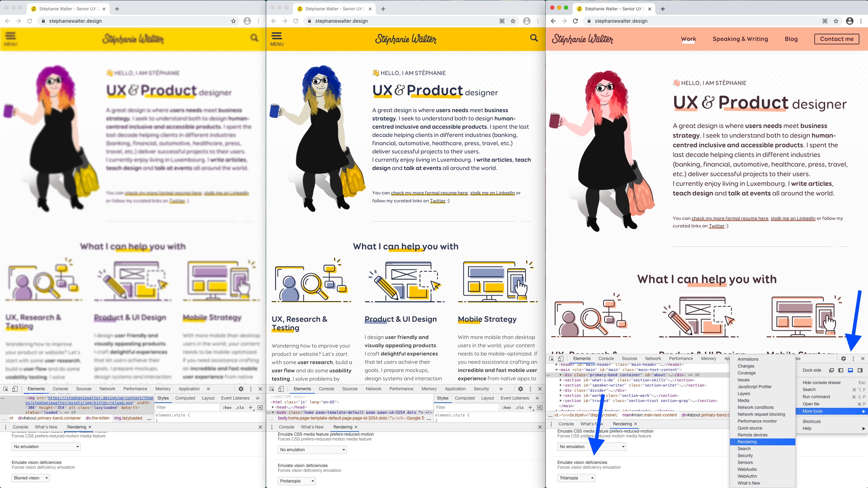Viewport: 868px width, 488px height.
Task: Click the Styles Filter input field
Action: [188, 407]
